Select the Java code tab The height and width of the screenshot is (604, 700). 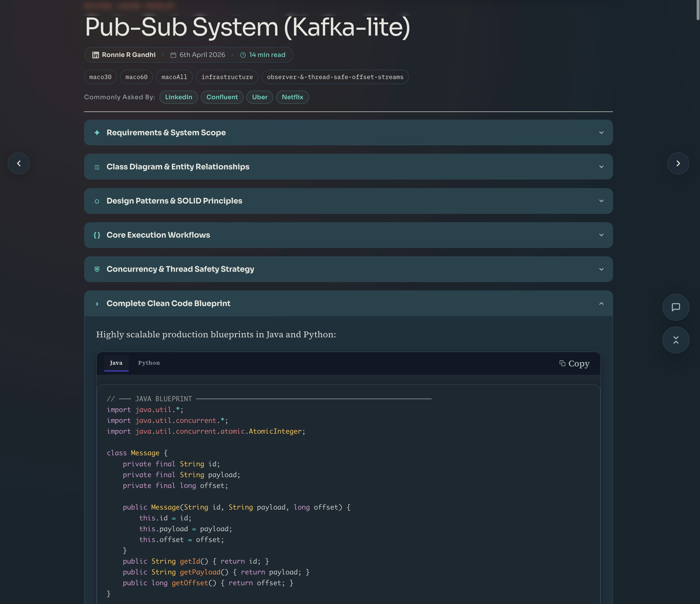116,363
